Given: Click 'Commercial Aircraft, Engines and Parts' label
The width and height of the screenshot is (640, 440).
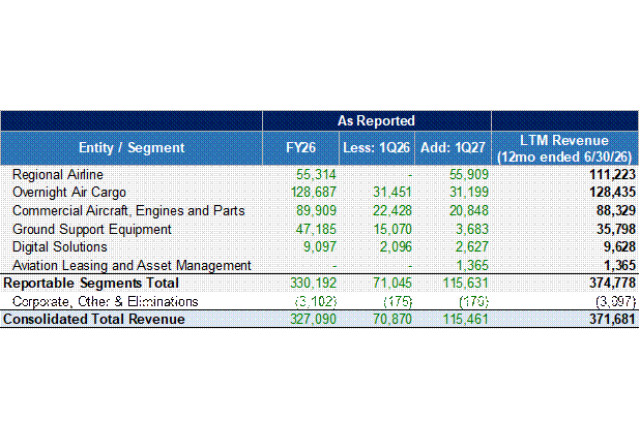Looking at the screenshot, I should (129, 211).
